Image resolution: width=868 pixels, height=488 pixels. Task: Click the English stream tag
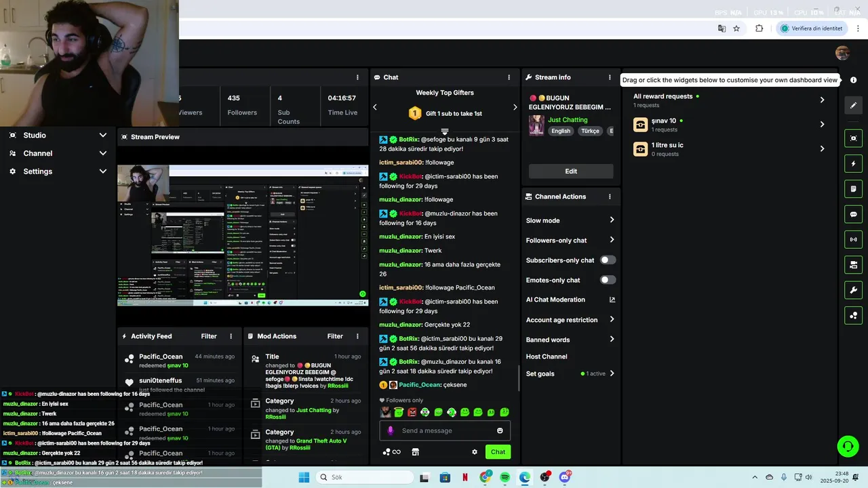coord(561,131)
